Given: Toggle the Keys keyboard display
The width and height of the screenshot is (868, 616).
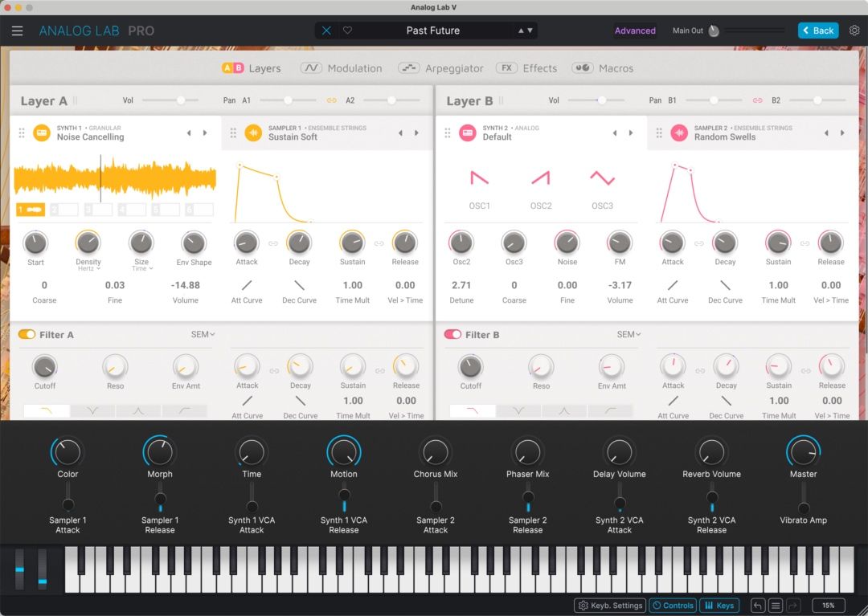Looking at the screenshot, I should [719, 606].
